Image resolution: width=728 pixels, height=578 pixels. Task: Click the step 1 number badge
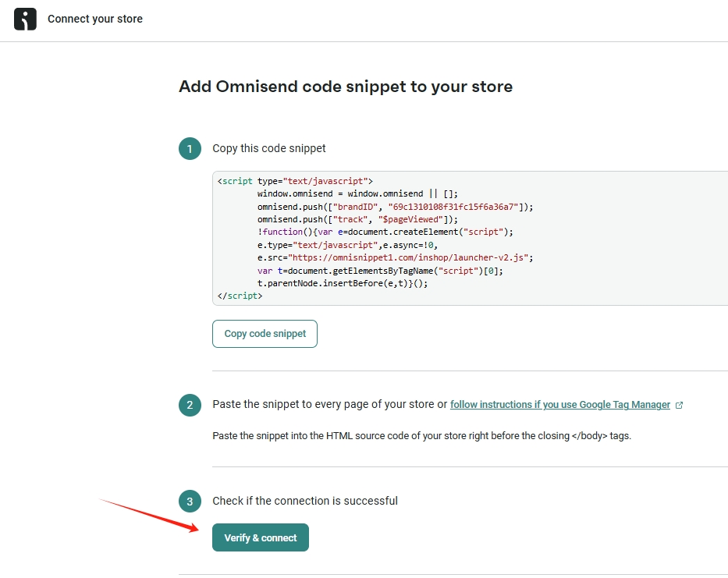coord(190,148)
